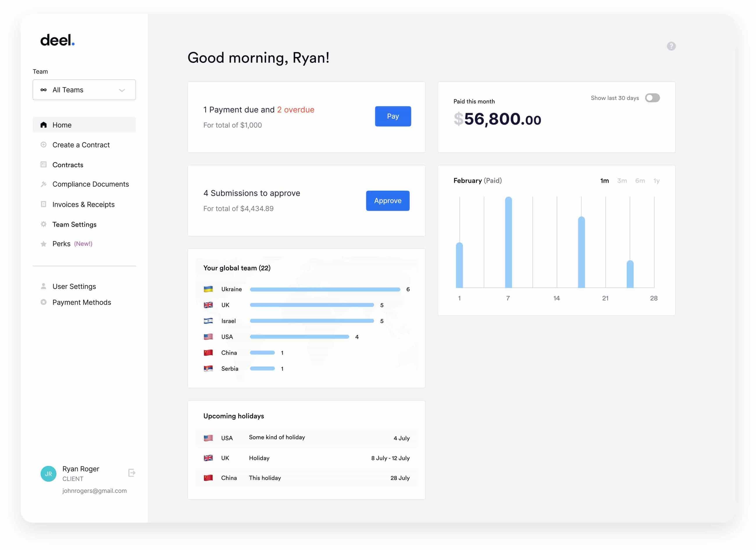The height and width of the screenshot is (550, 756).
Task: Select the Create a Contract icon
Action: pos(44,144)
